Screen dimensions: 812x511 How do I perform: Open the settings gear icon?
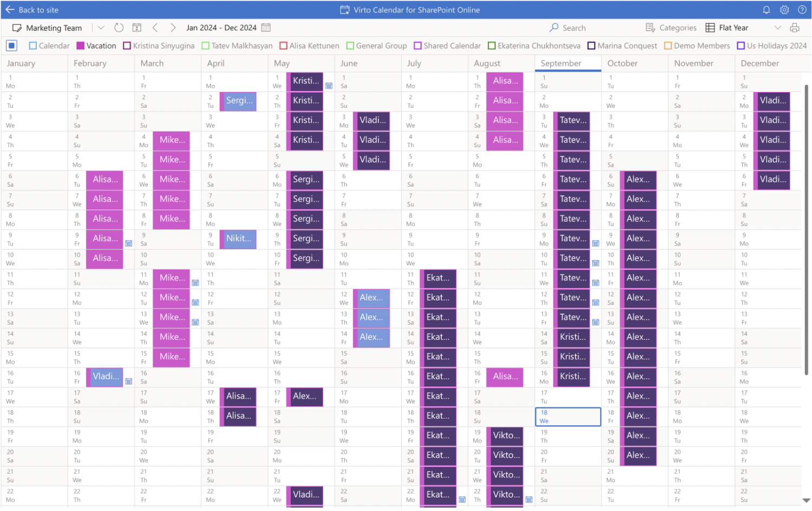pos(784,10)
